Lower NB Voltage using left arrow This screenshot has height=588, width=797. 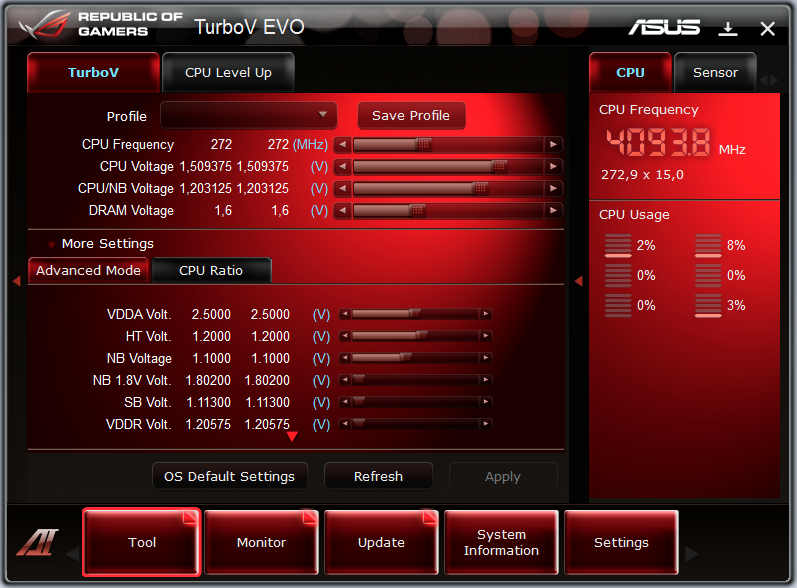345,358
